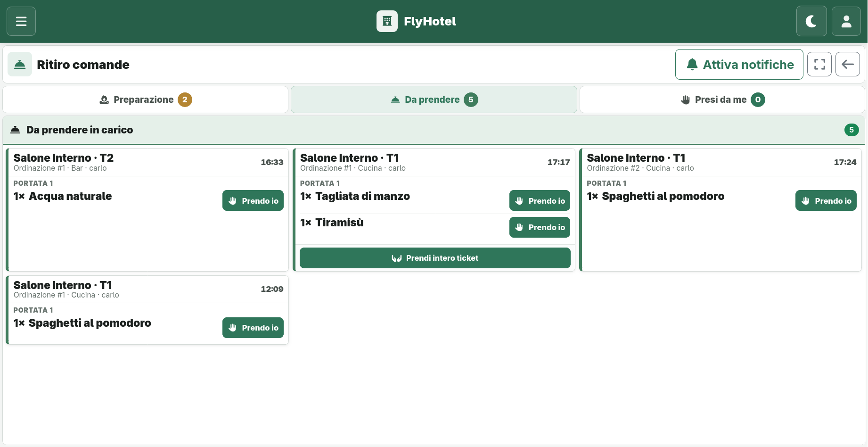Enter fullscreen mode
This screenshot has width=868, height=447.
[x=819, y=65]
